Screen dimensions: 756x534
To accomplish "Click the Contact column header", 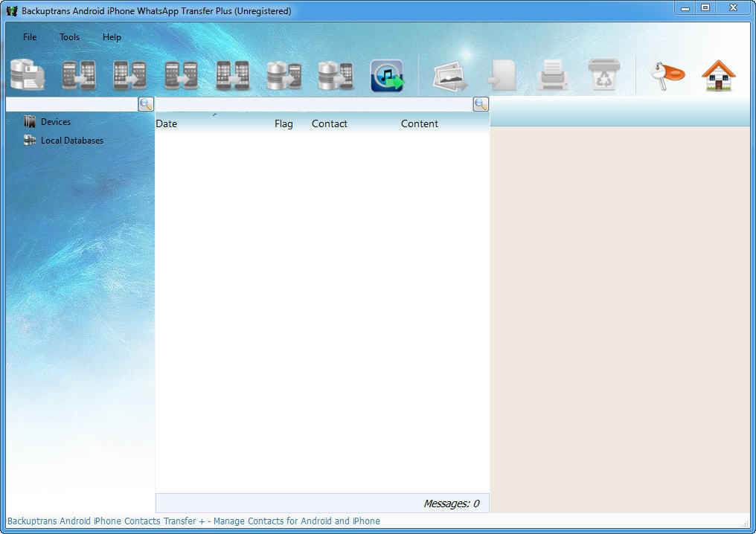I will [329, 124].
